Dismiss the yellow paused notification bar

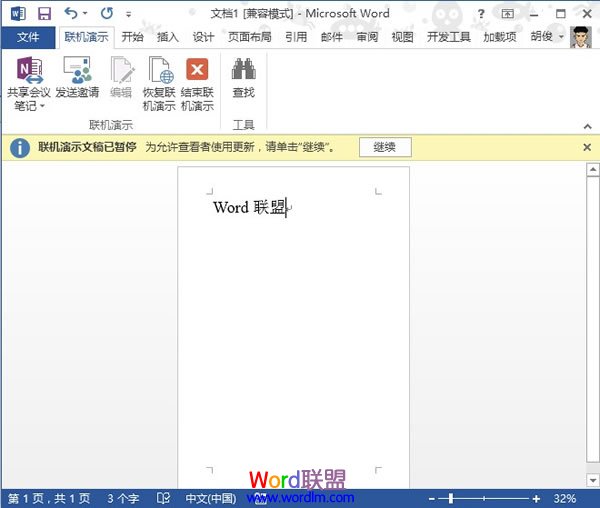[x=587, y=147]
